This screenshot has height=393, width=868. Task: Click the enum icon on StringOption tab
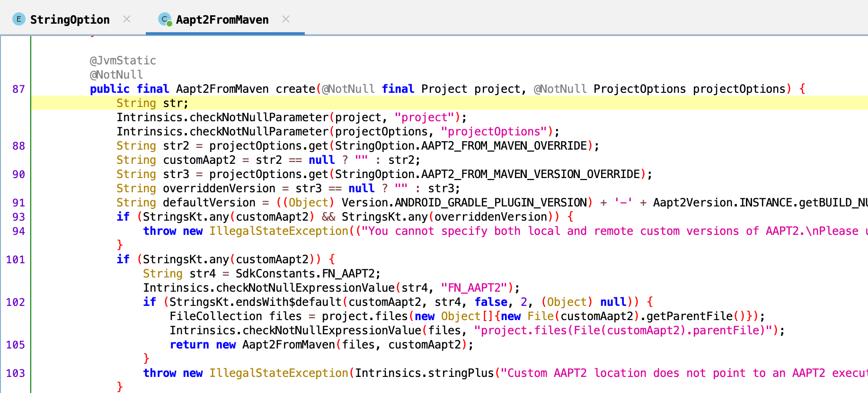point(18,19)
